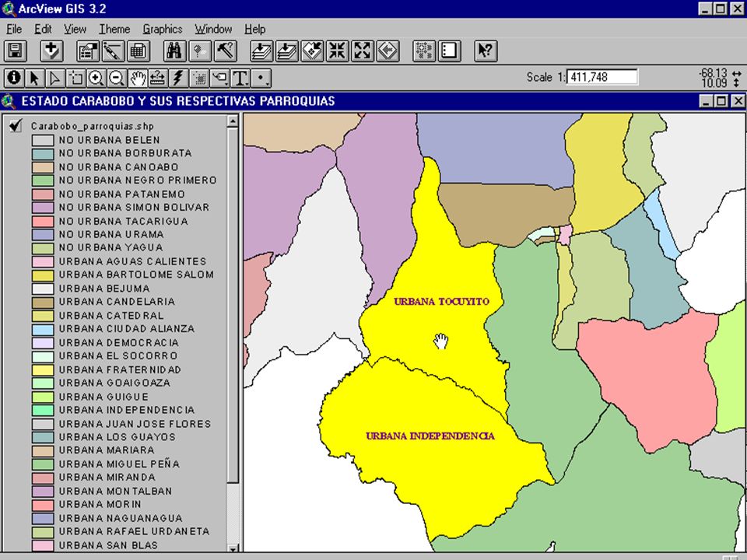Click legend text URBANA LOS GUAYOS

click(117, 437)
